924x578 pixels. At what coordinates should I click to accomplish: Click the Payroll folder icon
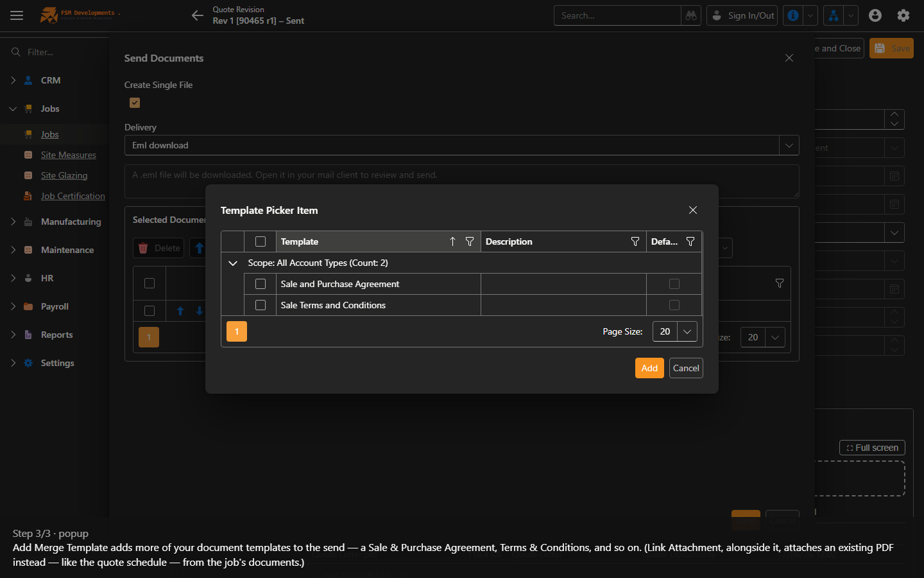tap(28, 306)
